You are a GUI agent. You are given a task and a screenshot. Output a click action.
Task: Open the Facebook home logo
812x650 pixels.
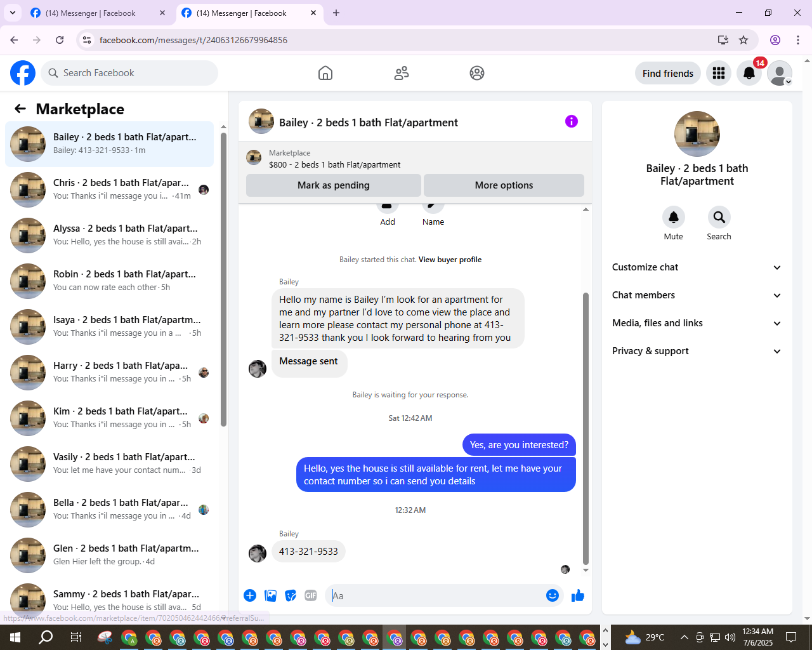(x=23, y=73)
